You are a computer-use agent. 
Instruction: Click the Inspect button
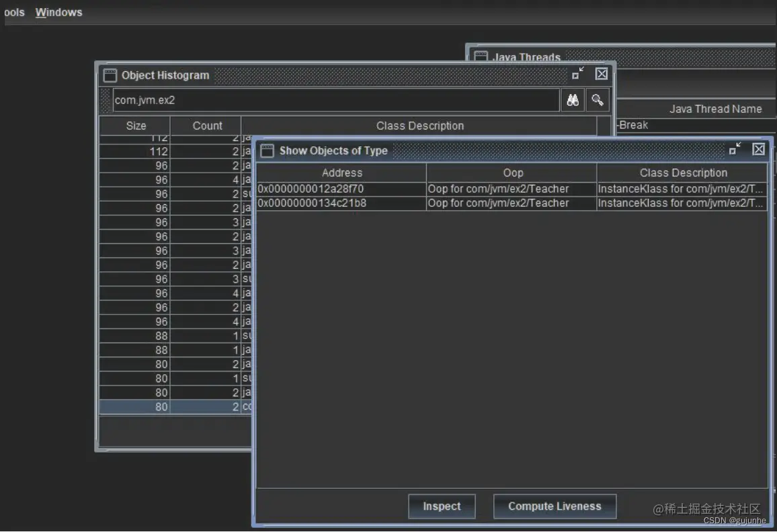pos(442,506)
